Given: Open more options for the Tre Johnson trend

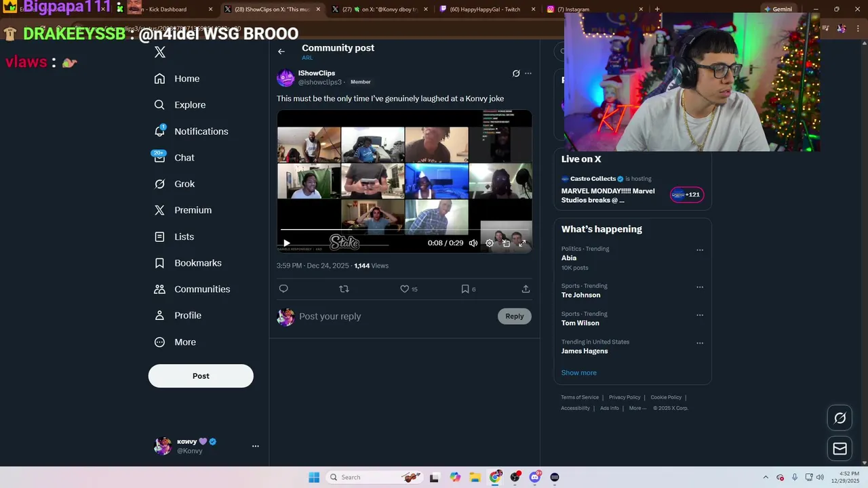Looking at the screenshot, I should (x=700, y=287).
